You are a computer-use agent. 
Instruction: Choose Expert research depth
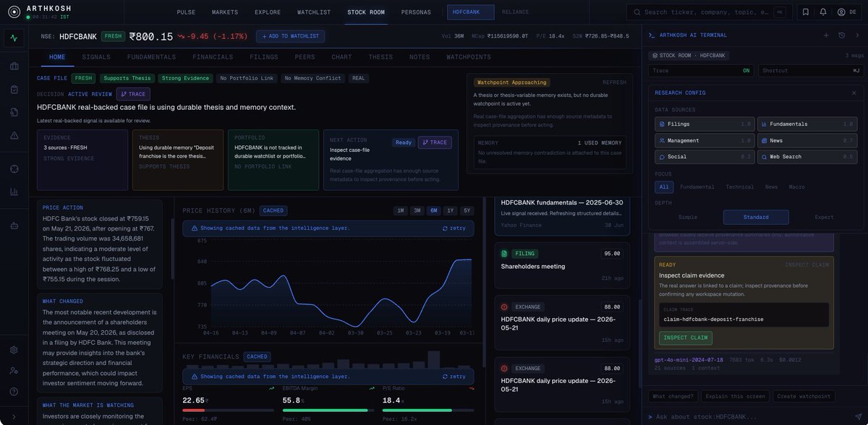tap(824, 217)
